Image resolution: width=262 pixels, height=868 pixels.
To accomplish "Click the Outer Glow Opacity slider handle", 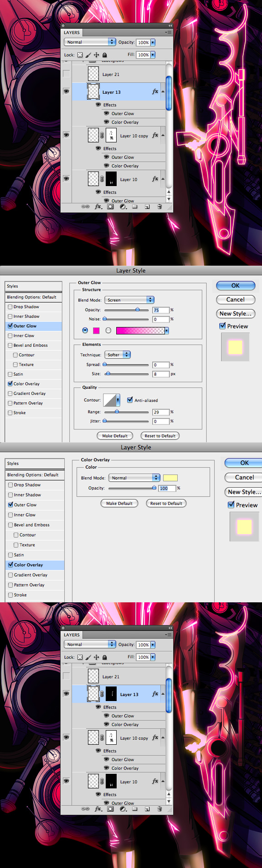I will pyautogui.click(x=138, y=309).
